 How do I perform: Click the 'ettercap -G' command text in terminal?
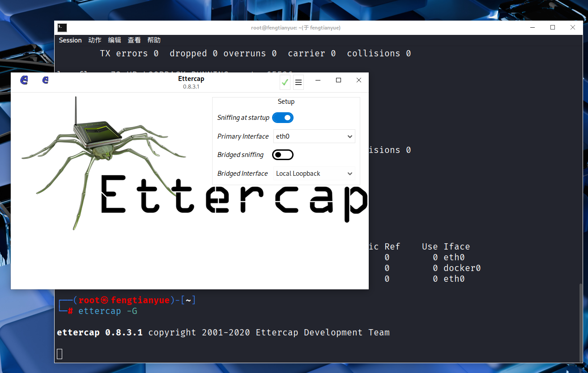tap(108, 311)
